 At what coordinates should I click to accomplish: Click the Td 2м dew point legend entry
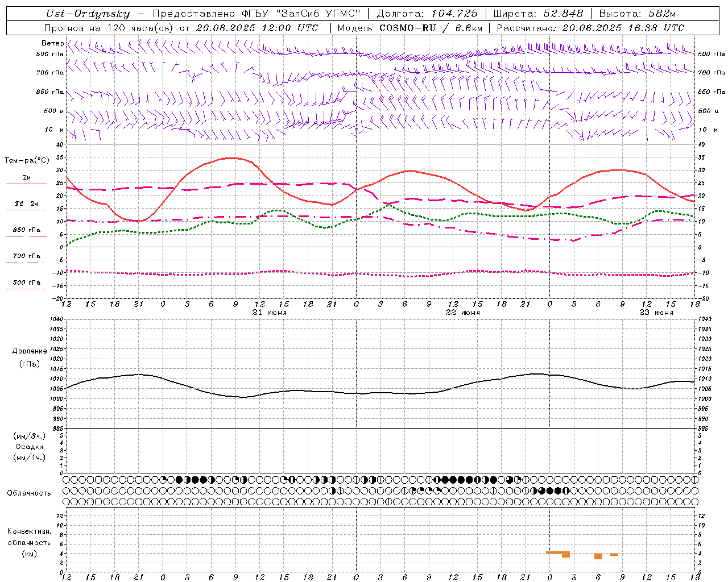26,203
